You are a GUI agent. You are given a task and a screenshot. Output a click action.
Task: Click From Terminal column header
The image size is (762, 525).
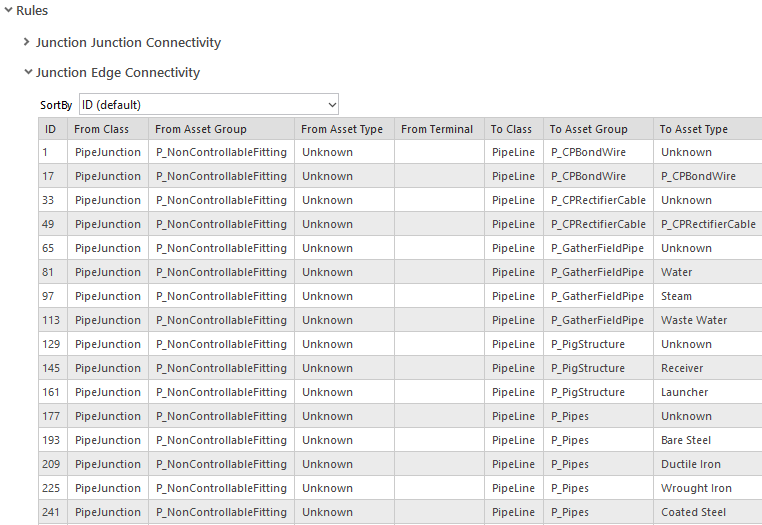(x=437, y=129)
